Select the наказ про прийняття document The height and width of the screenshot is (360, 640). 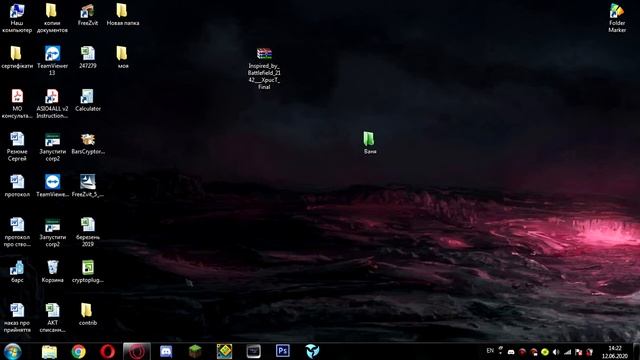pyautogui.click(x=17, y=318)
